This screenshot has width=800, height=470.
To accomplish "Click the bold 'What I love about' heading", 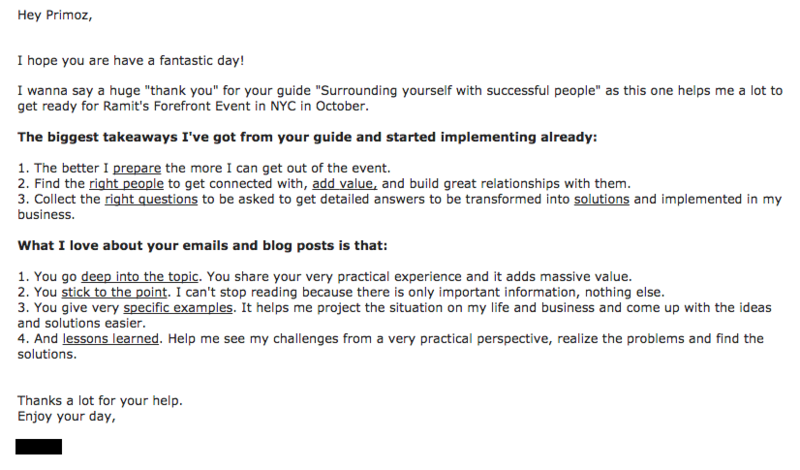I will point(203,245).
